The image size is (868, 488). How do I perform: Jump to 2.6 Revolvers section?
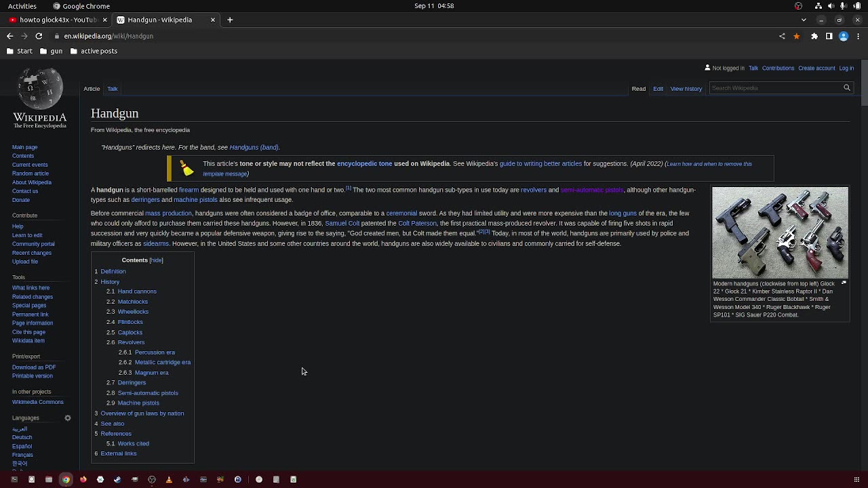125,342
